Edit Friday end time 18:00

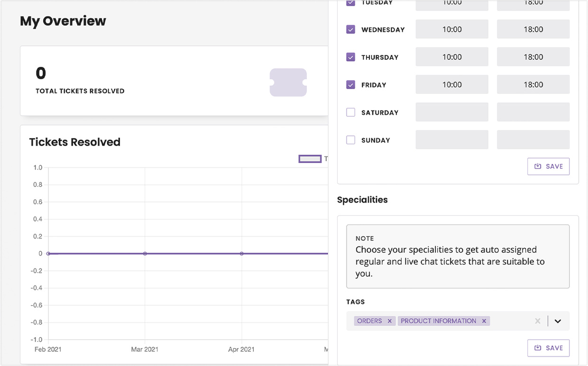pos(533,84)
